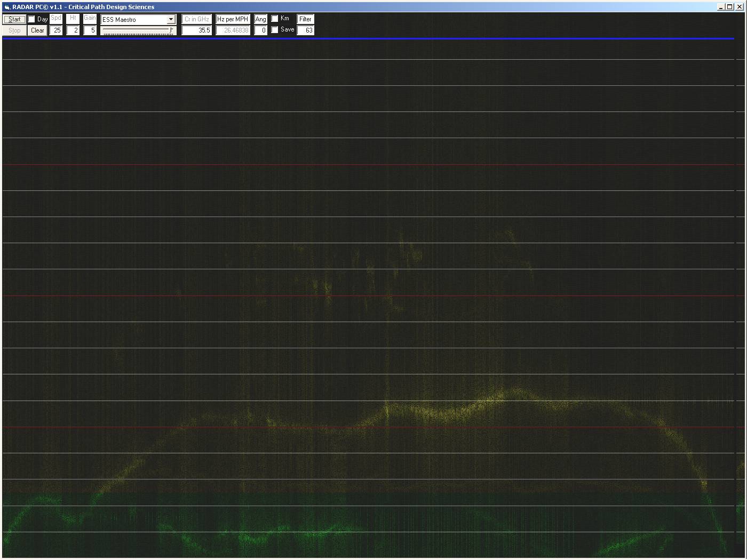Screen dimensions: 747x560
Task: Click the Start button
Action: coord(14,19)
